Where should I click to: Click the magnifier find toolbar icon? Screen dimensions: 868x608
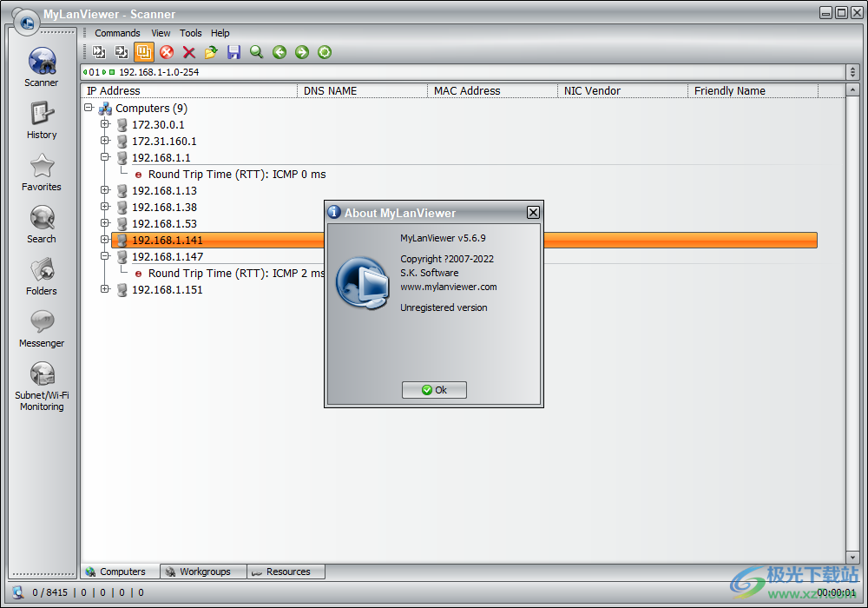pyautogui.click(x=256, y=52)
